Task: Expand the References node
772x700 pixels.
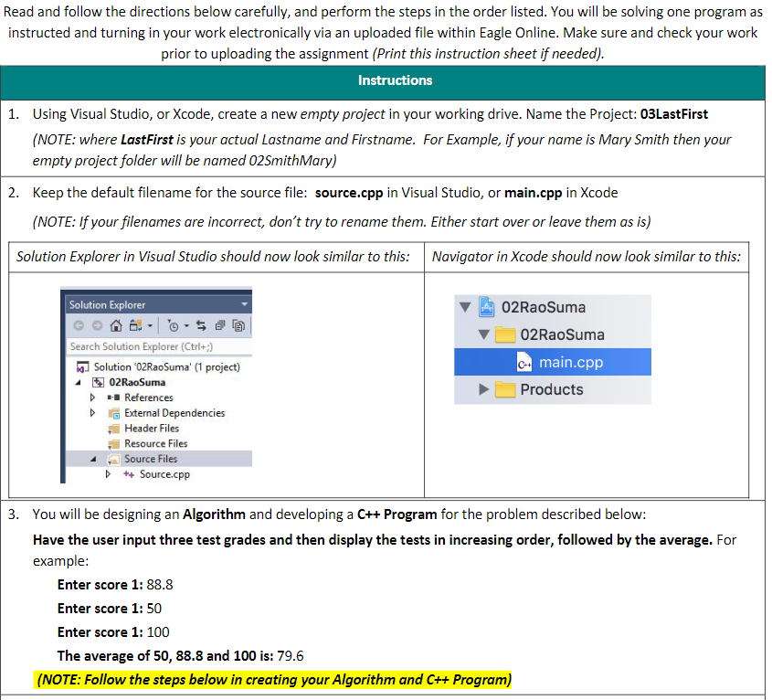Action: 92,397
